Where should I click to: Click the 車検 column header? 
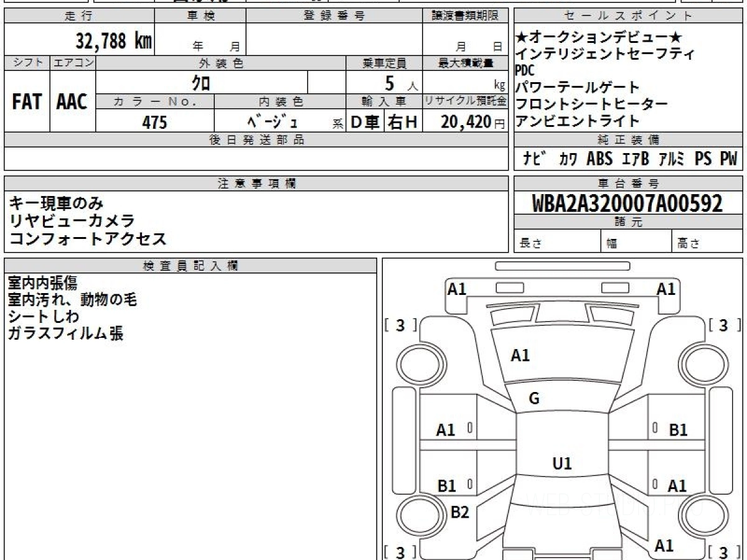200,16
